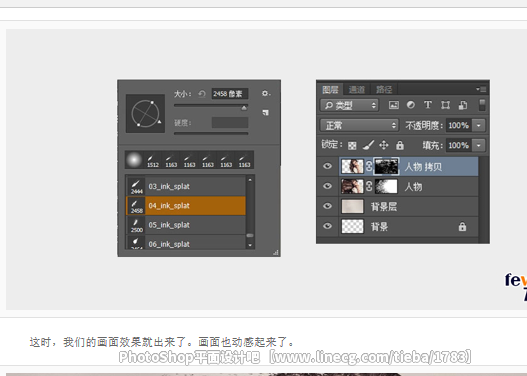
Task: Hide the 人物 拷贝 layer
Action: point(327,166)
